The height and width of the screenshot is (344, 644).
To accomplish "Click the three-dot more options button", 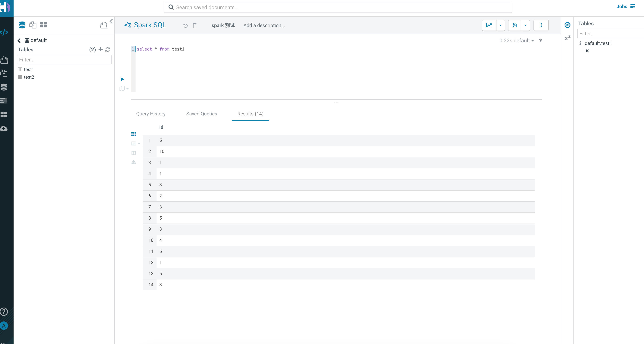I will coord(541,25).
